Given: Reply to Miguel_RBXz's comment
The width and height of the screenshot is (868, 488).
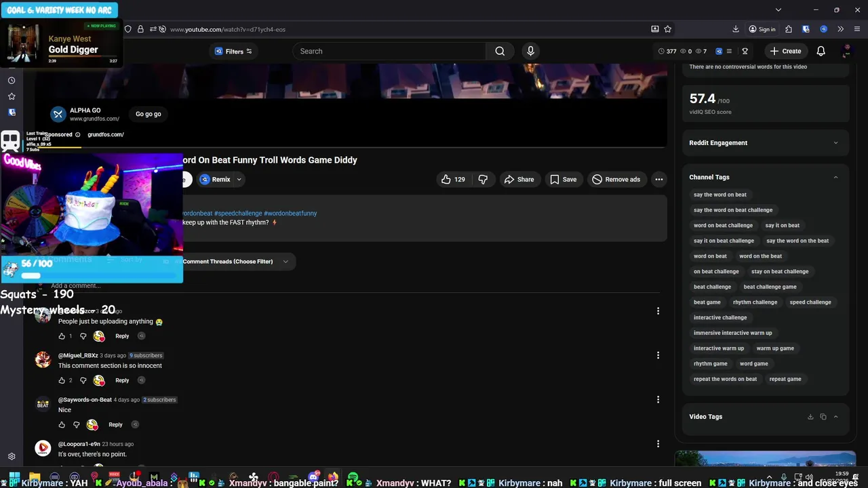Looking at the screenshot, I should pos(122,380).
